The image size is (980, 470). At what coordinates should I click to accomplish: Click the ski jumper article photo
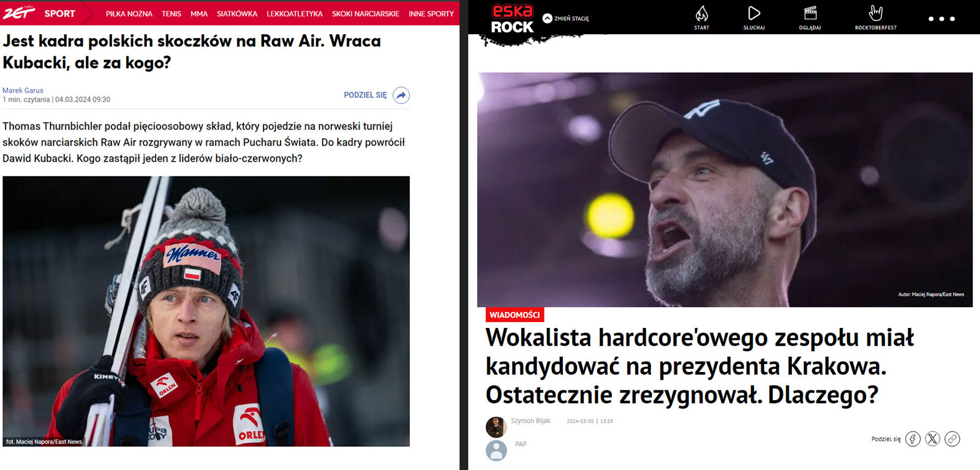coord(206,311)
